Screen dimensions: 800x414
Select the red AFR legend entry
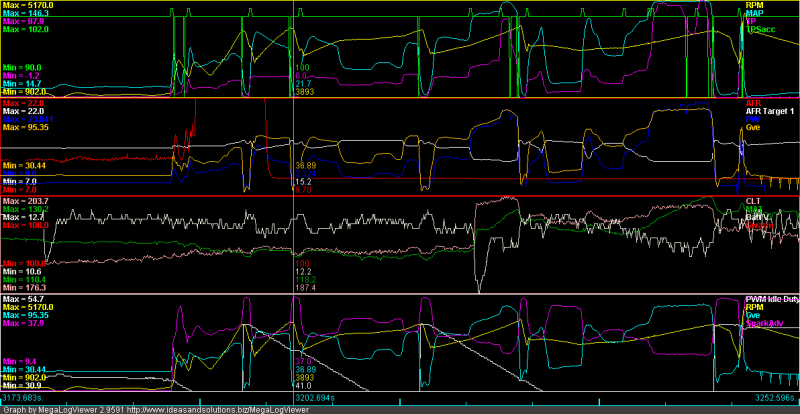(752, 103)
